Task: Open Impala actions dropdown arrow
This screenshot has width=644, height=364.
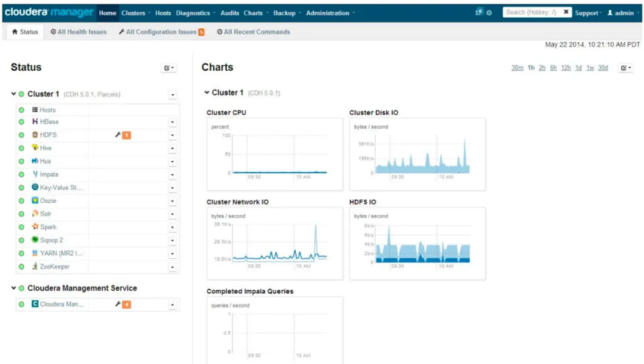Action: [172, 175]
